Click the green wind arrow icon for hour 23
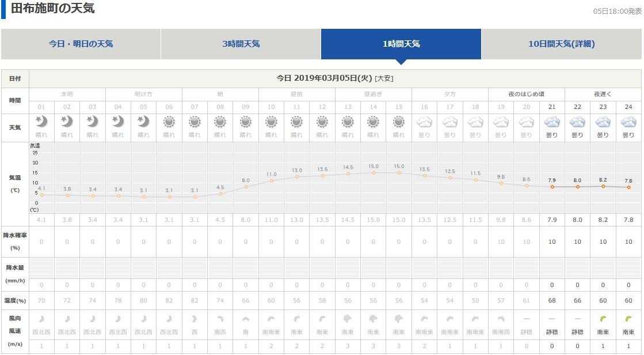Viewport: 644px width, 355px height. [x=603, y=319]
